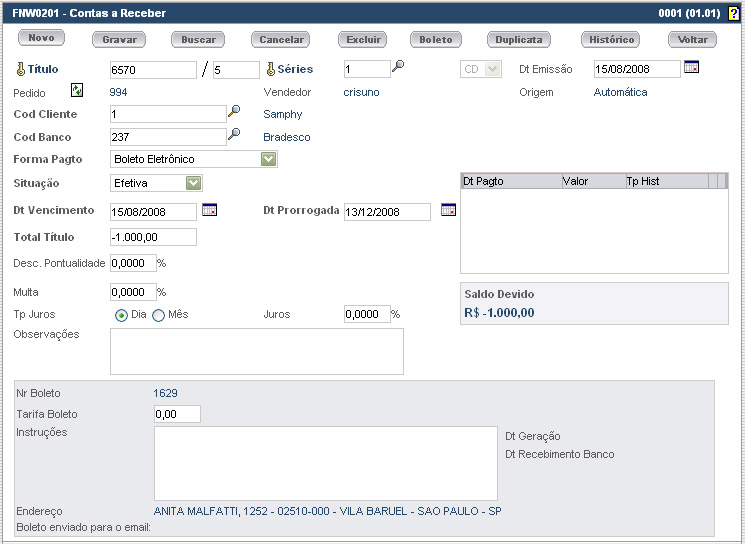The width and height of the screenshot is (745, 544).
Task: Click the help question mark icon
Action: pyautogui.click(x=734, y=13)
